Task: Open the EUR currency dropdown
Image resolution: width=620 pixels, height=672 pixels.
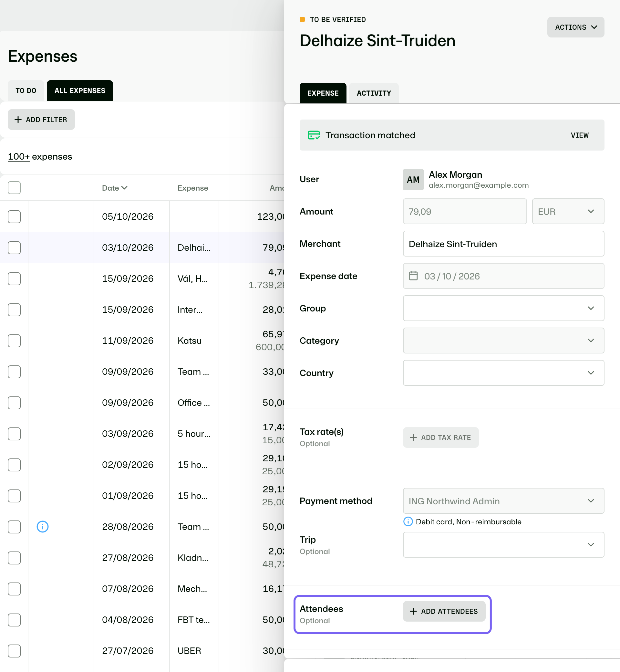Action: click(x=568, y=212)
